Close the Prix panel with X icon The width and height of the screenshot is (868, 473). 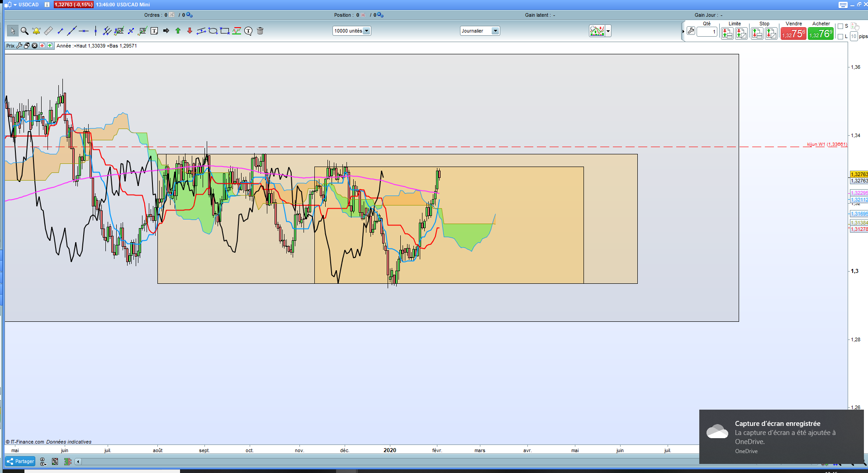pos(34,46)
